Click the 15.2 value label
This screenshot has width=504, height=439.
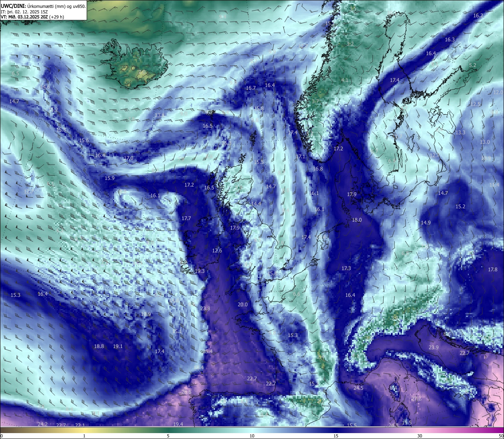[460, 207]
